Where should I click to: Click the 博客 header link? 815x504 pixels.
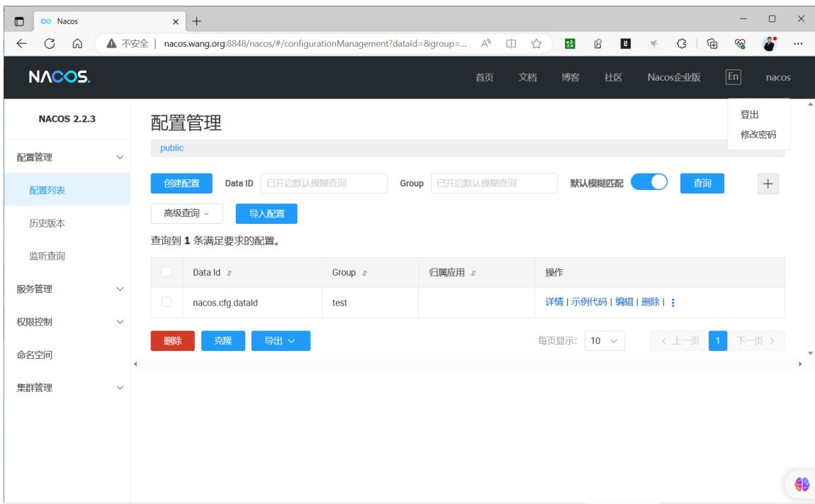[x=570, y=77]
